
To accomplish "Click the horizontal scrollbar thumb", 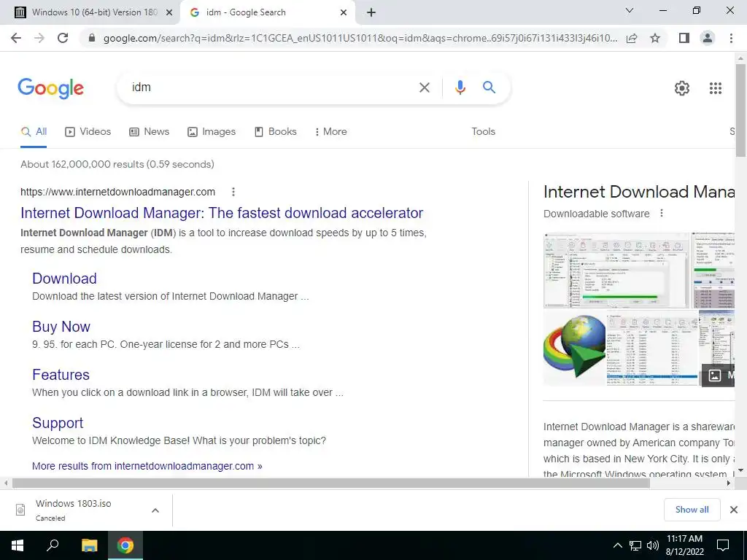I will tap(331, 483).
